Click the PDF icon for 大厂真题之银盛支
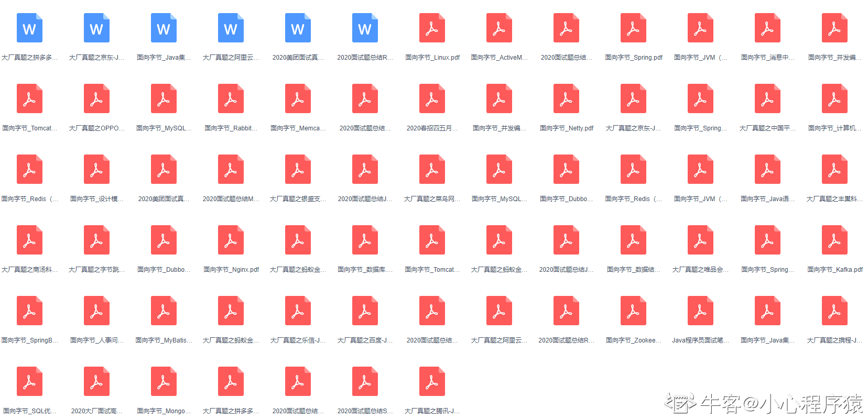The height and width of the screenshot is (419, 868). [x=298, y=169]
